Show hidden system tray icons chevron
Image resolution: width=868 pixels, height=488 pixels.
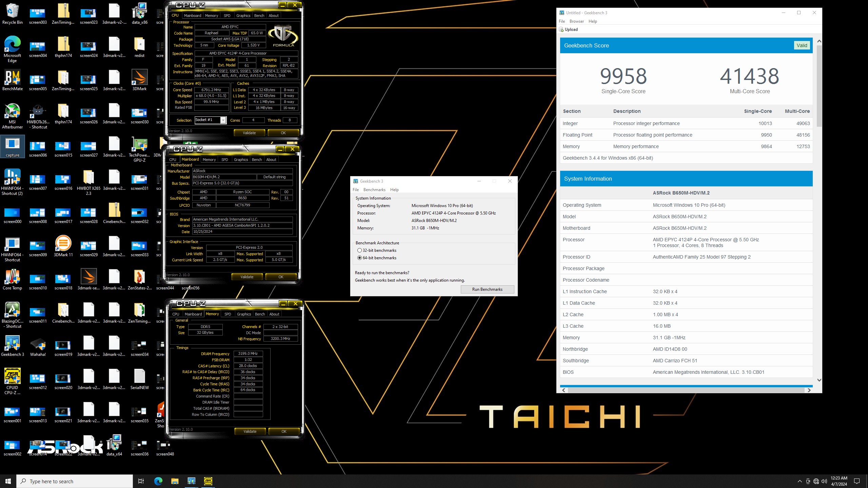coord(800,481)
